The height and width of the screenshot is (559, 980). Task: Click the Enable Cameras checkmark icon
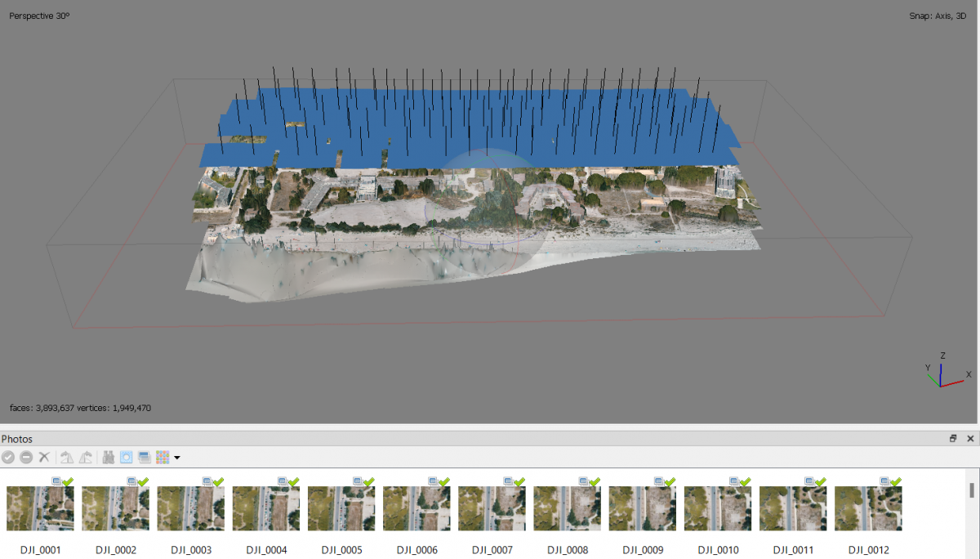click(x=8, y=458)
